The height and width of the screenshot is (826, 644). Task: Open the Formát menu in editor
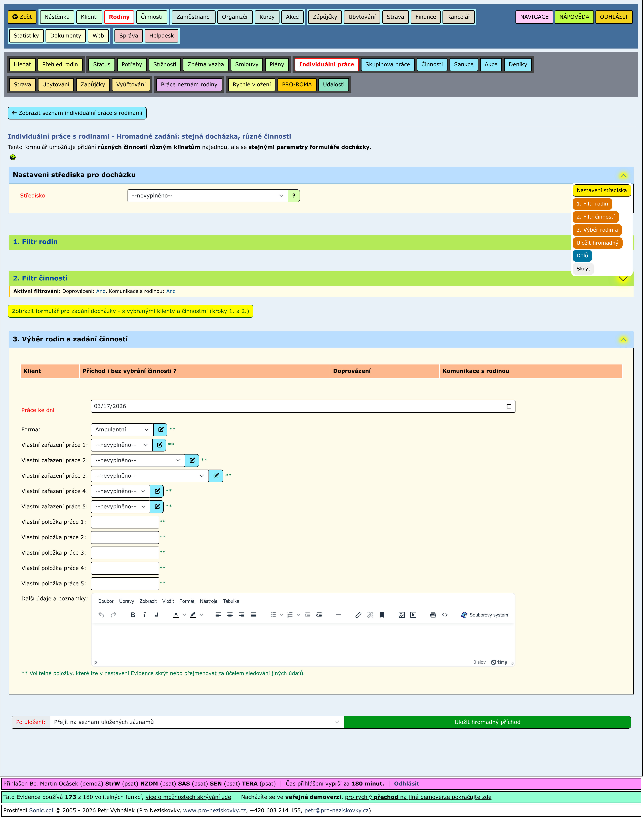point(187,602)
